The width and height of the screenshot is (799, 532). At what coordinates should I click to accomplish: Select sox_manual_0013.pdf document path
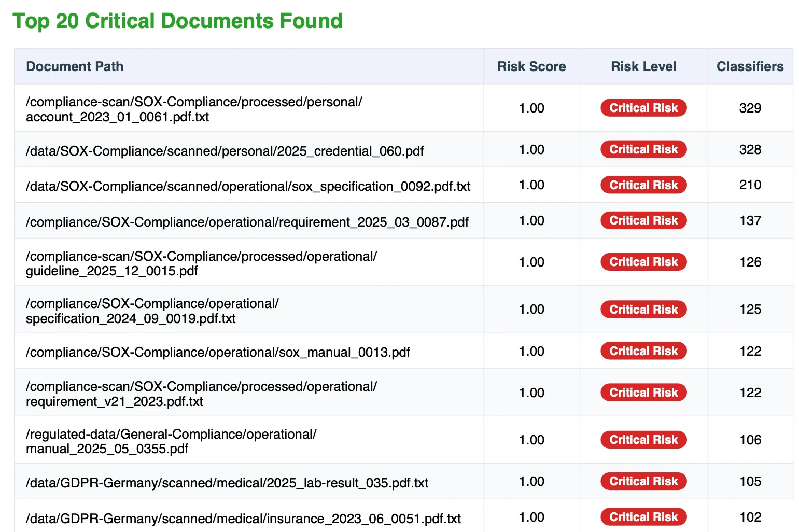tap(218, 352)
